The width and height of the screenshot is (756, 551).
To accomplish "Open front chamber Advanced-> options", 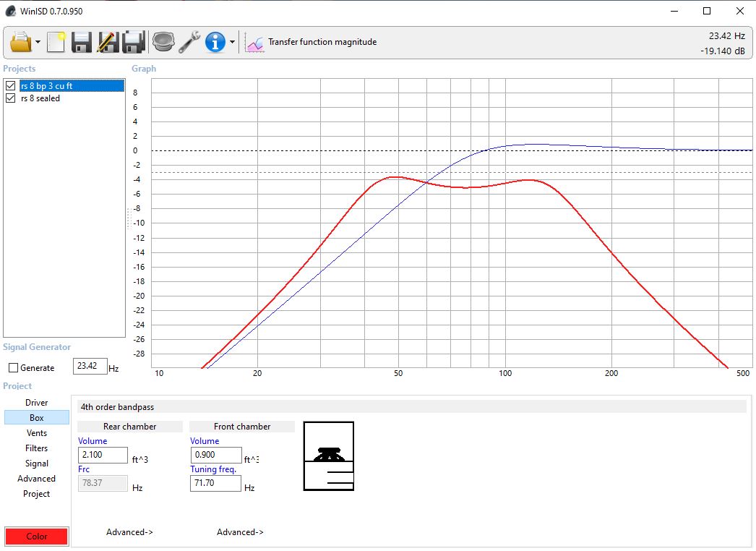I will click(240, 532).
